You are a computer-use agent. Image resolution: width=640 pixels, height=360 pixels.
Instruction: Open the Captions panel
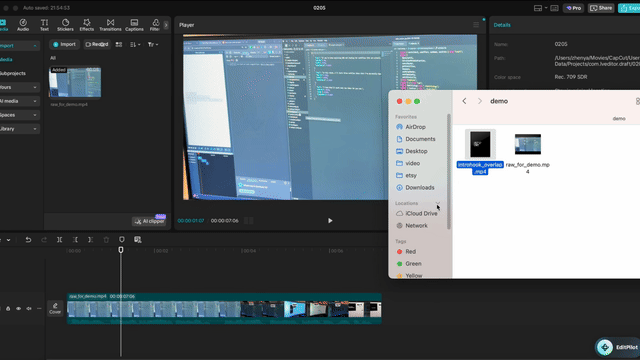(x=134, y=25)
